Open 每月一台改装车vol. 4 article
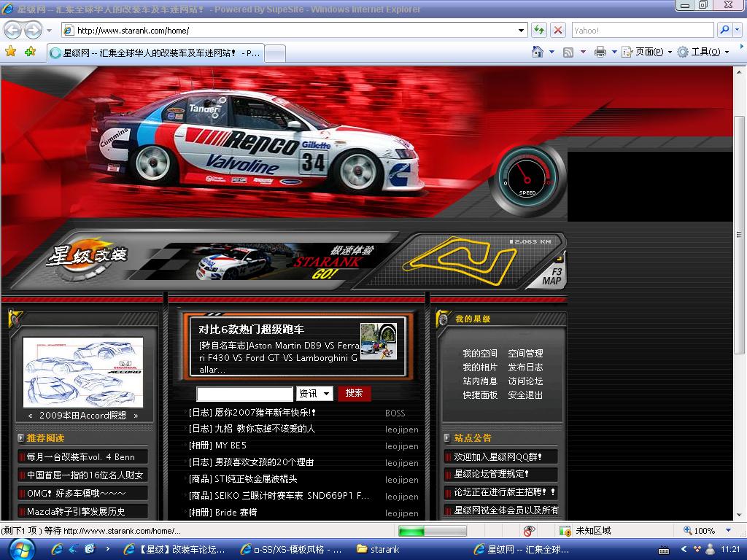747x560 pixels. point(81,457)
